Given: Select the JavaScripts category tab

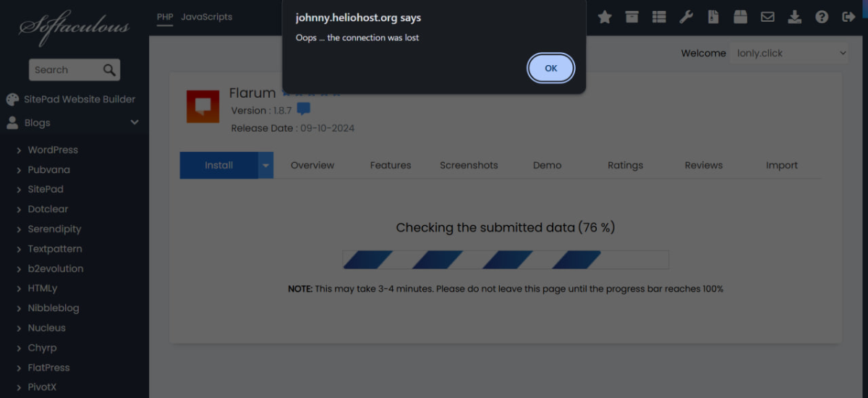Looking at the screenshot, I should pyautogui.click(x=206, y=17).
